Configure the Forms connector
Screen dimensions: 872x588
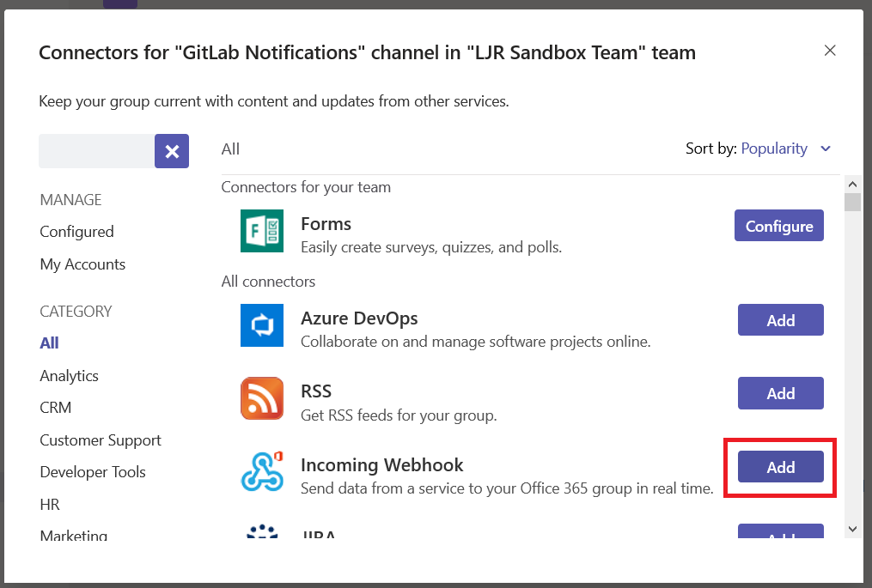(778, 226)
